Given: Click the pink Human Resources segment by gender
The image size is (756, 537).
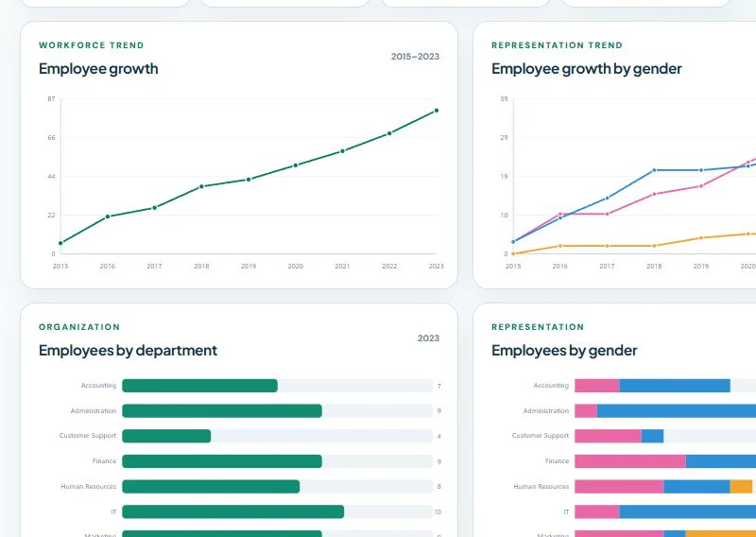Looking at the screenshot, I should click(x=619, y=486).
